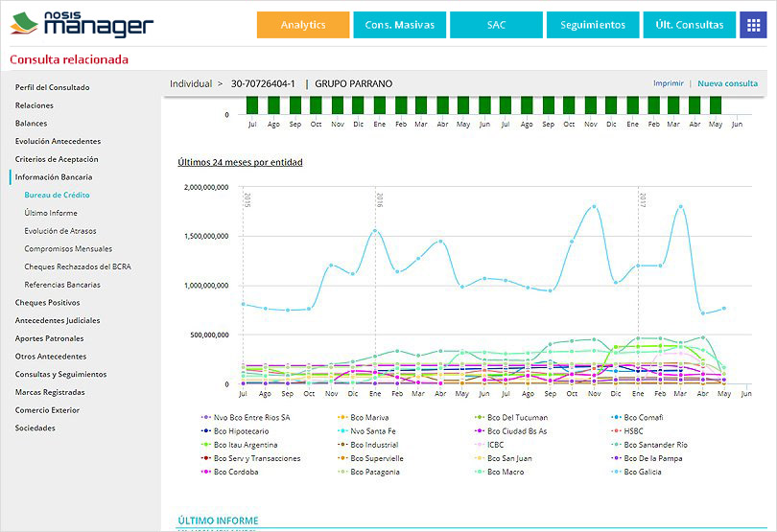Toggle HSBC series in legend

pyautogui.click(x=626, y=431)
